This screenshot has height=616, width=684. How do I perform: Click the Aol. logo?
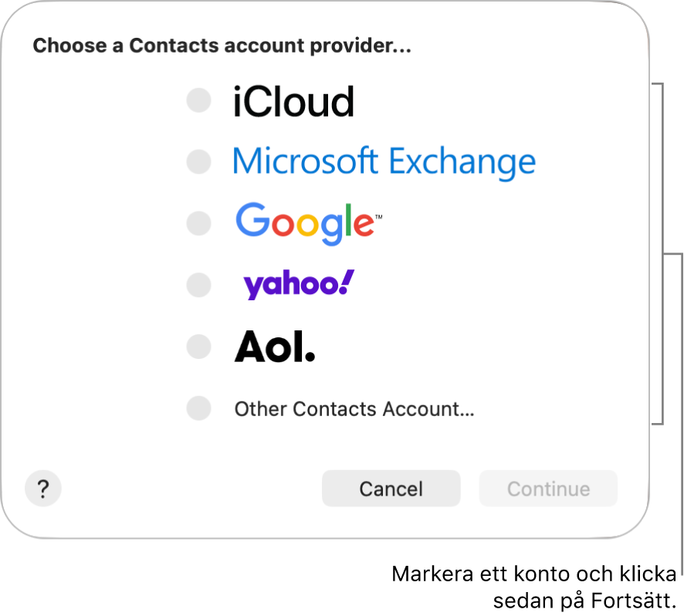275,347
